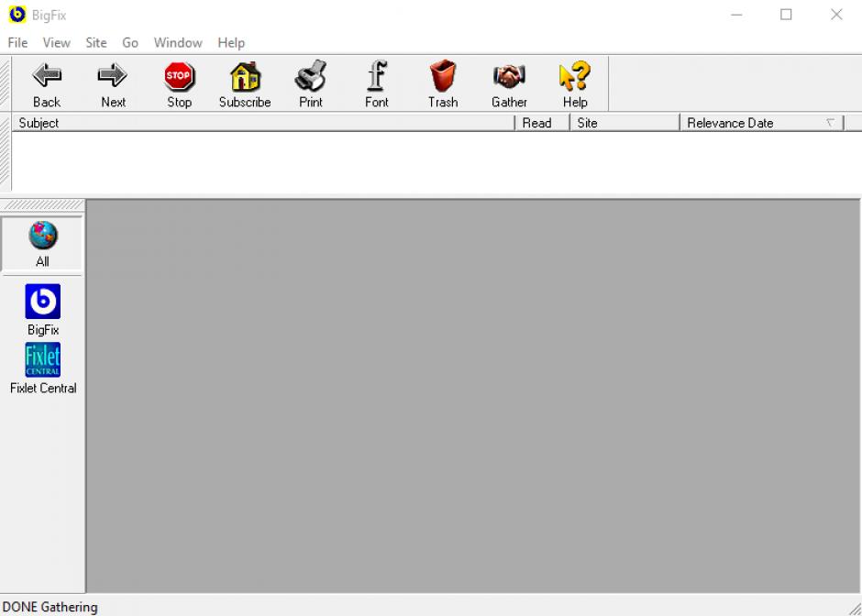Go back with the Back arrow

[x=47, y=84]
